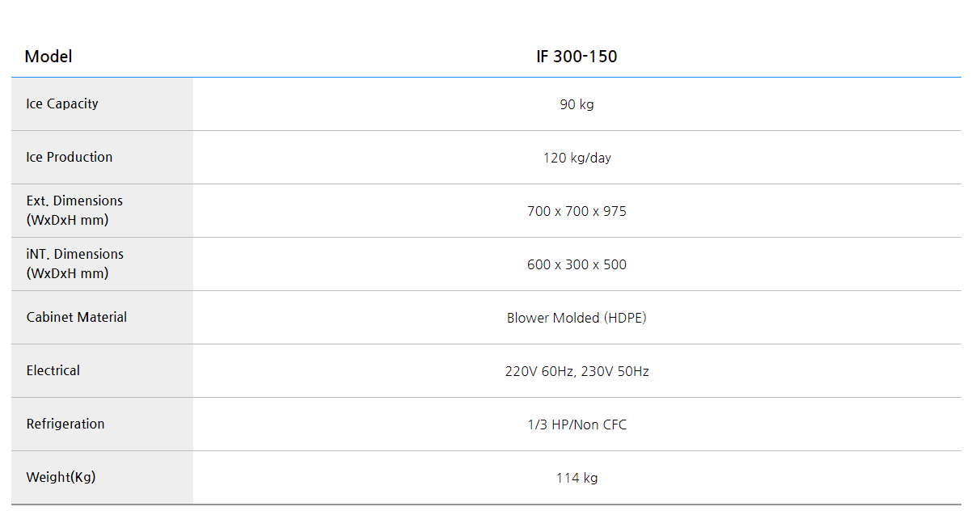Click the Blower Molded (HDPE) value
This screenshot has height=511, width=980.
click(x=577, y=318)
